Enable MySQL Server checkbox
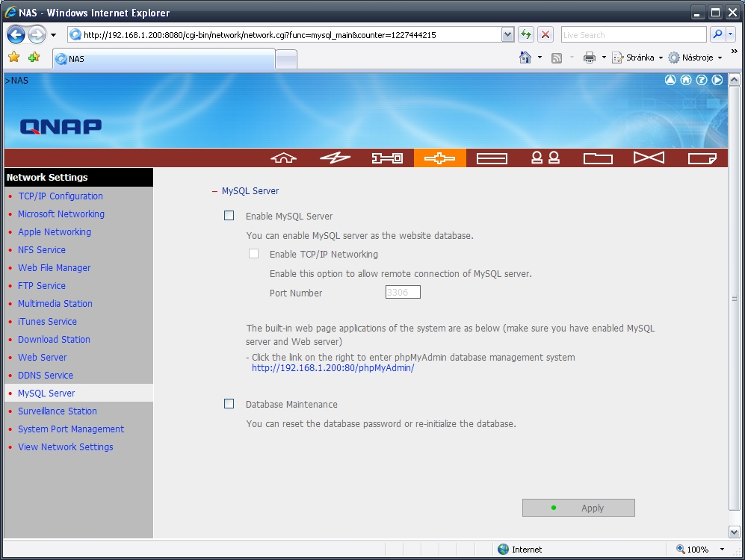The width and height of the screenshot is (745, 560). tap(229, 216)
